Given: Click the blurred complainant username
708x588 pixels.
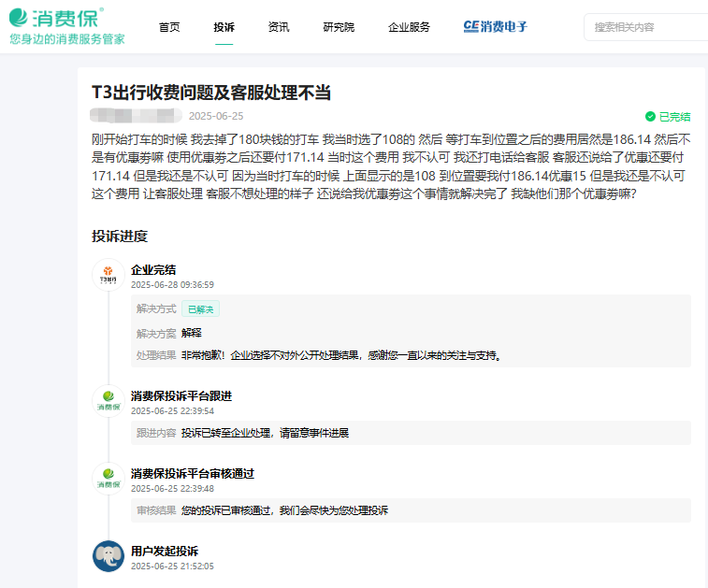Looking at the screenshot, I should click(136, 116).
